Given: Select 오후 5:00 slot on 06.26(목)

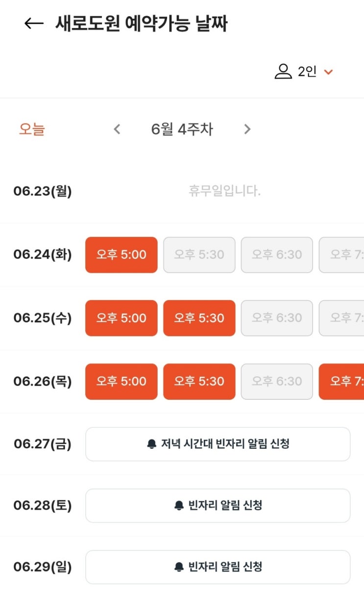Looking at the screenshot, I should [121, 382].
